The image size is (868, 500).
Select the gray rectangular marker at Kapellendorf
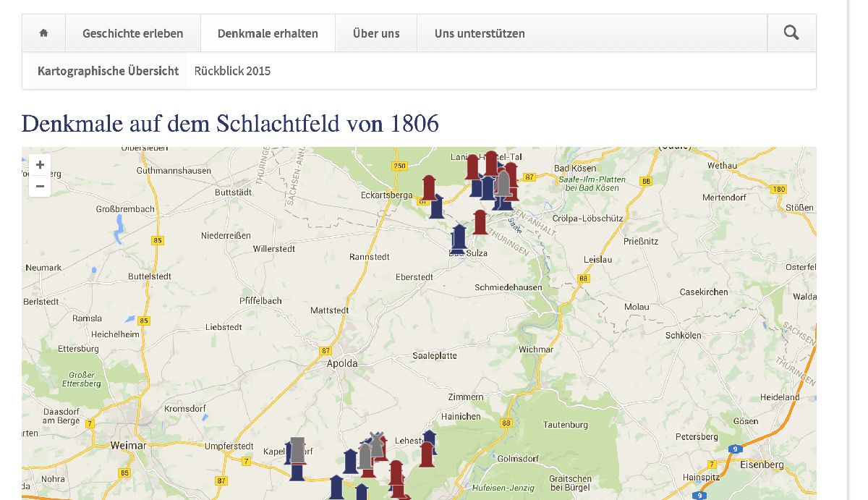[297, 449]
